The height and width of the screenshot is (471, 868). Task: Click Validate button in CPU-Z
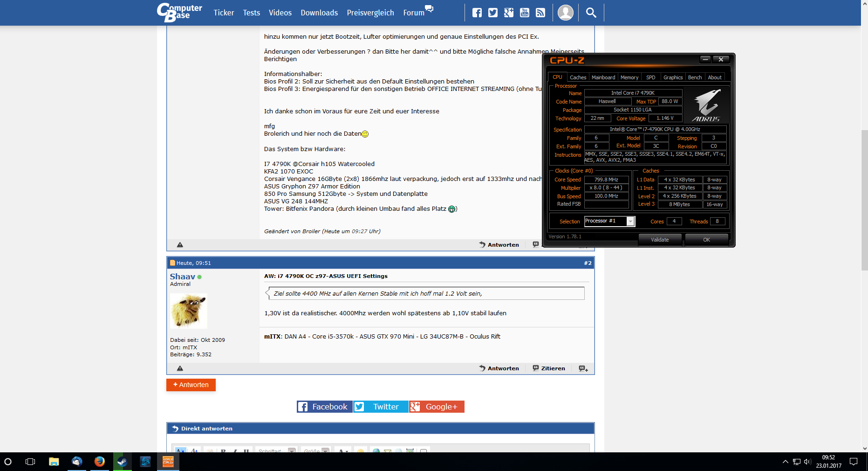(x=660, y=240)
